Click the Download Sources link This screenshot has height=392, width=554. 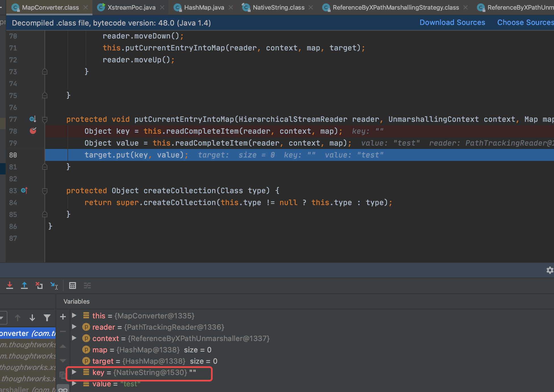pyautogui.click(x=452, y=23)
